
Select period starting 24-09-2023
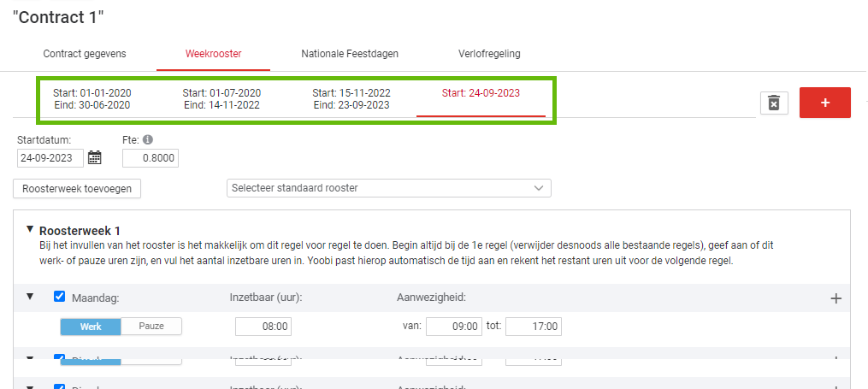tap(481, 93)
